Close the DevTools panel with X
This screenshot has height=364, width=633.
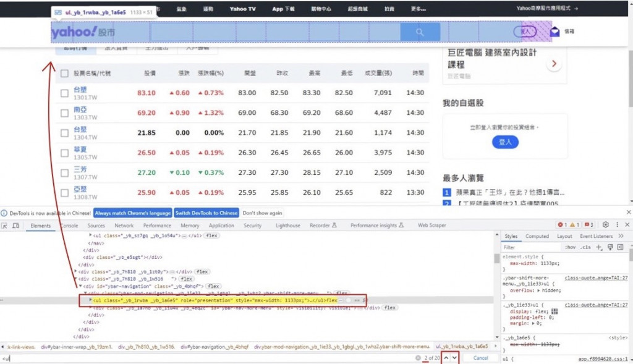coord(627,225)
